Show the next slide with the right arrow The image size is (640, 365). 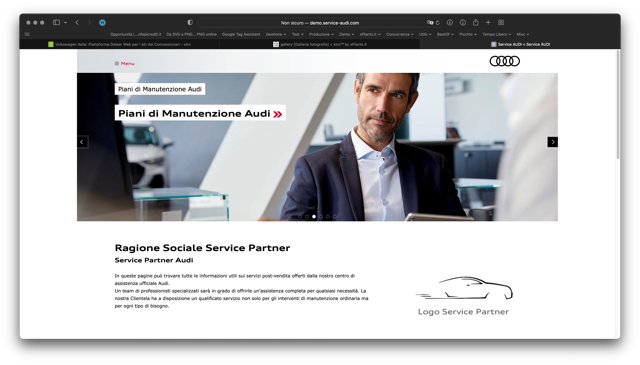[x=553, y=142]
